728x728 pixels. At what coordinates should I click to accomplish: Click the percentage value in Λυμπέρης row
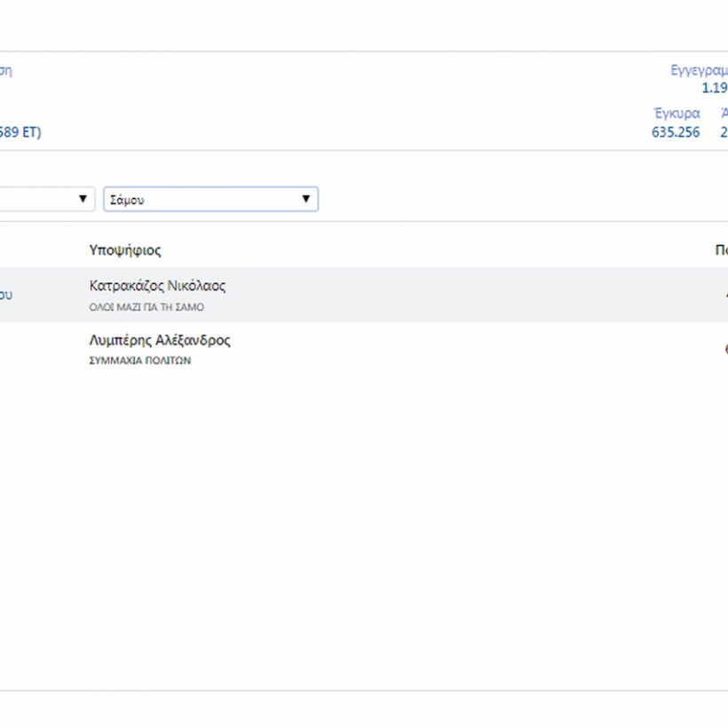click(x=724, y=349)
